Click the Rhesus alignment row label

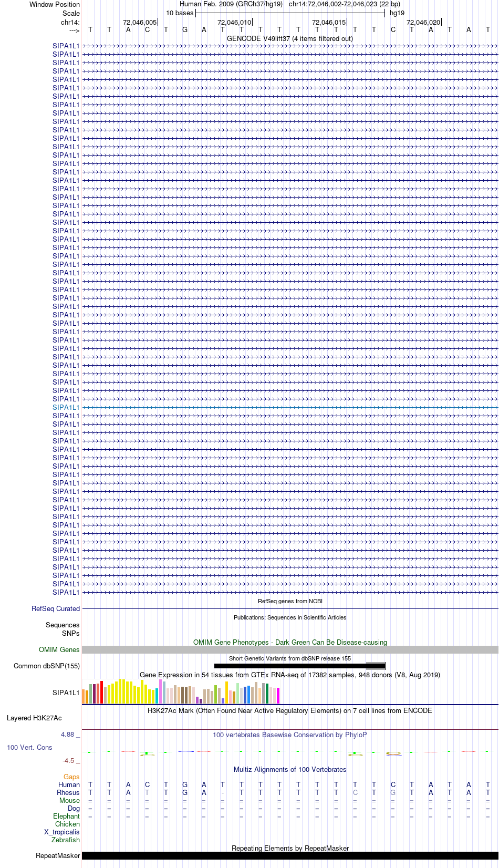coord(68,792)
